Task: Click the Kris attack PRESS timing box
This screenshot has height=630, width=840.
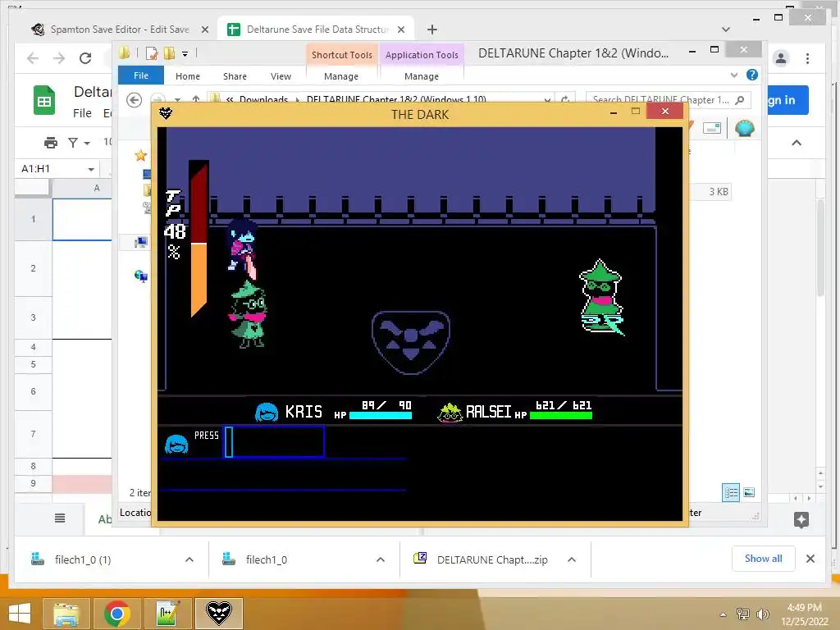Action: click(x=274, y=442)
